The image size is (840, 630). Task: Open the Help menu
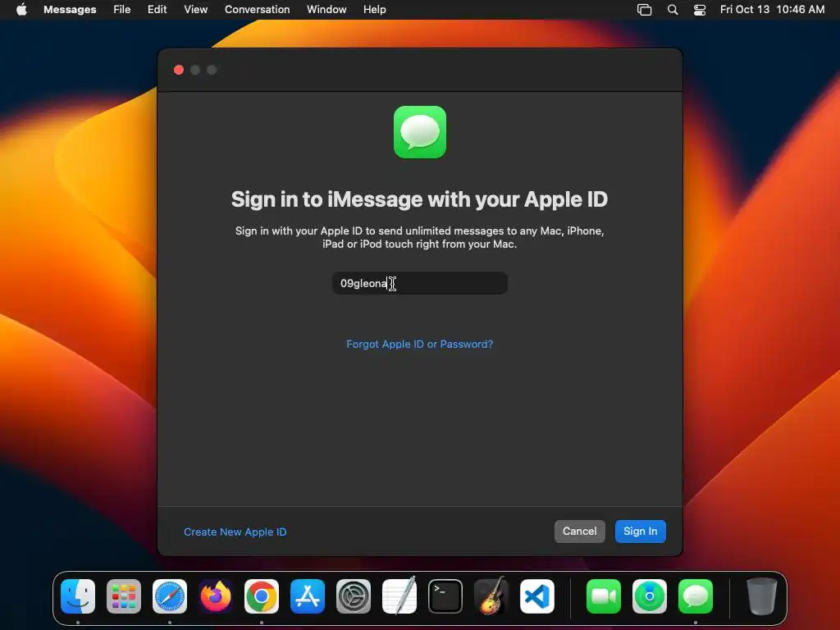click(x=374, y=9)
